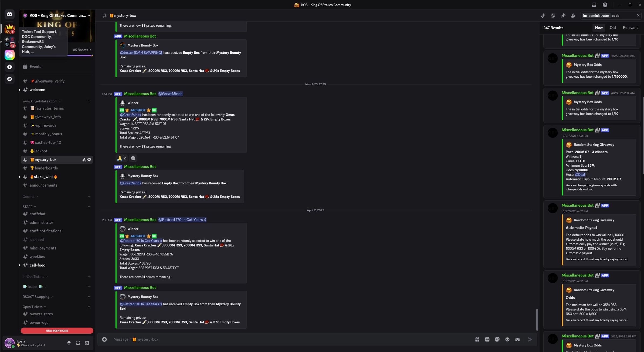The height and width of the screenshot is (352, 644).
Task: Open the Inbox icon in title bar
Action: coord(594,5)
